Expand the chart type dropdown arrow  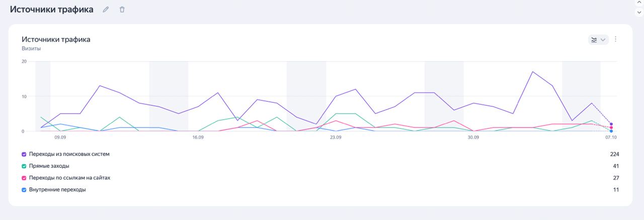[603, 40]
